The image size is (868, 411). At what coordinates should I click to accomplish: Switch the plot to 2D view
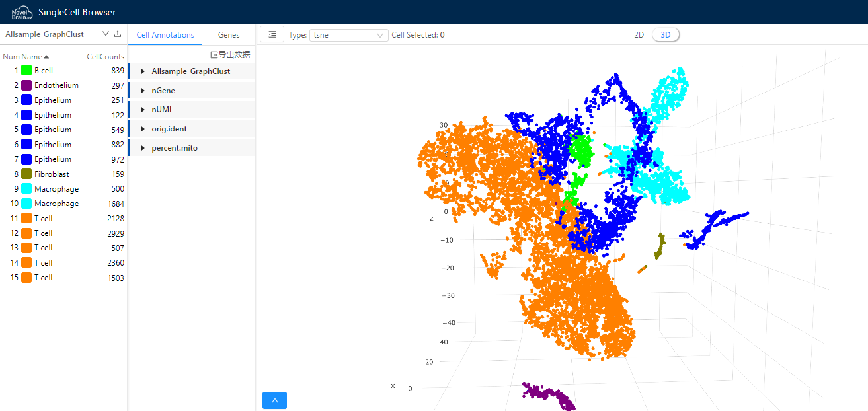click(639, 35)
